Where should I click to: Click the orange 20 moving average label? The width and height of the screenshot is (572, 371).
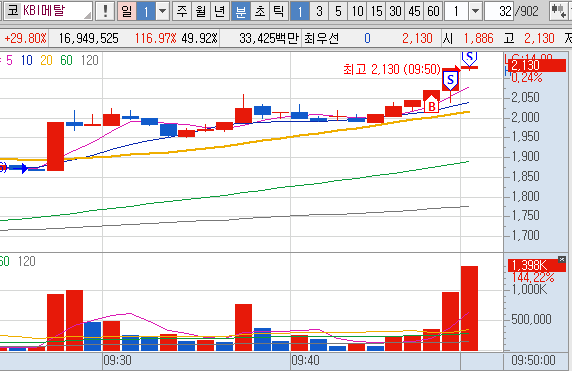[46, 60]
